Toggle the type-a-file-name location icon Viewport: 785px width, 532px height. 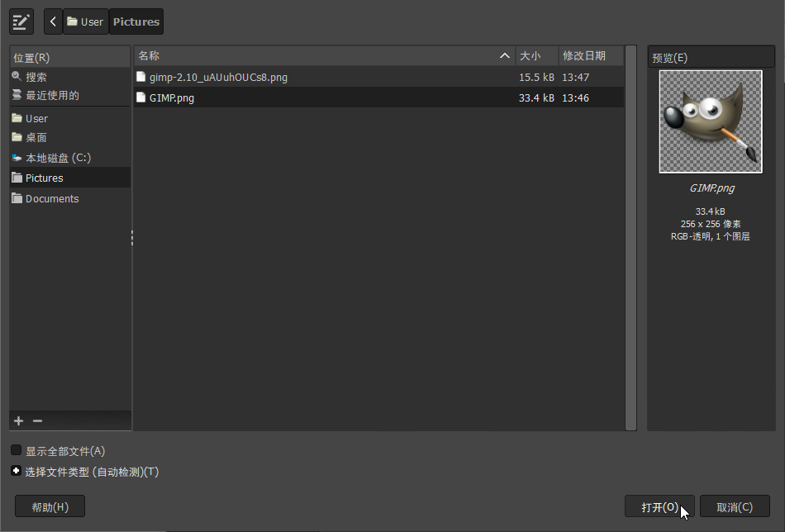[x=21, y=21]
